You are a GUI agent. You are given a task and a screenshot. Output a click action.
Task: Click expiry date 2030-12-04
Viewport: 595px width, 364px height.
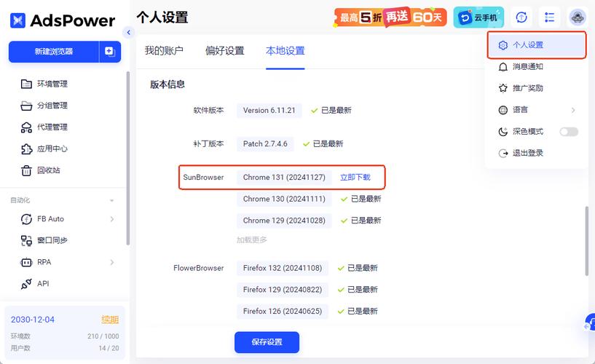(x=33, y=320)
